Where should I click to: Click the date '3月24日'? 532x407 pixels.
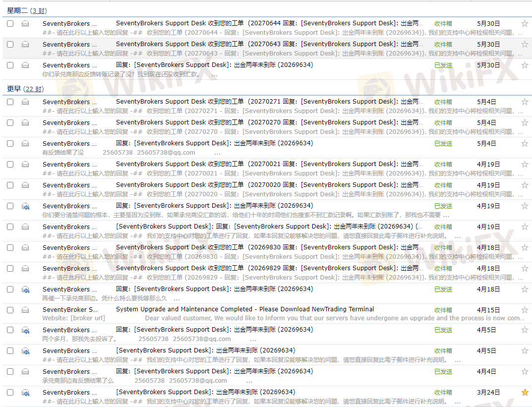488,393
